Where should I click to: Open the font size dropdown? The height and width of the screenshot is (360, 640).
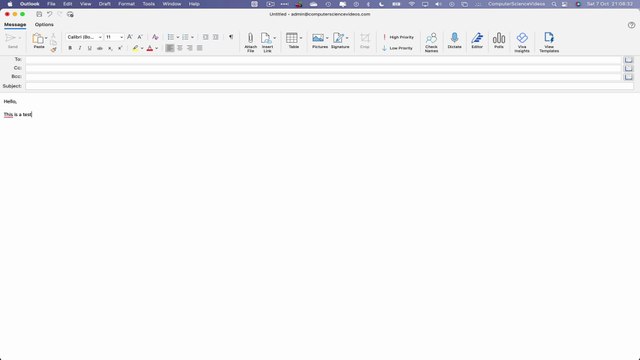[x=121, y=37]
